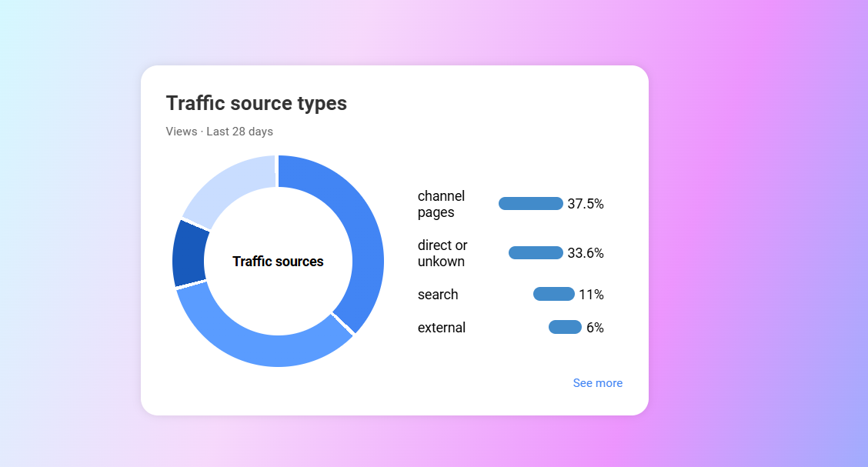This screenshot has height=467, width=868.
Task: Select the 6% value
Action: coord(595,328)
